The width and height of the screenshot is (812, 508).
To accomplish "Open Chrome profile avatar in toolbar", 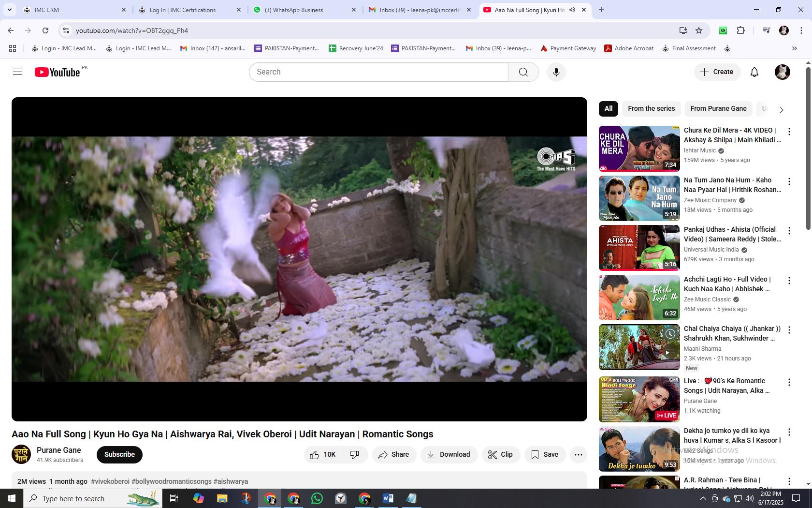I will coord(784,30).
